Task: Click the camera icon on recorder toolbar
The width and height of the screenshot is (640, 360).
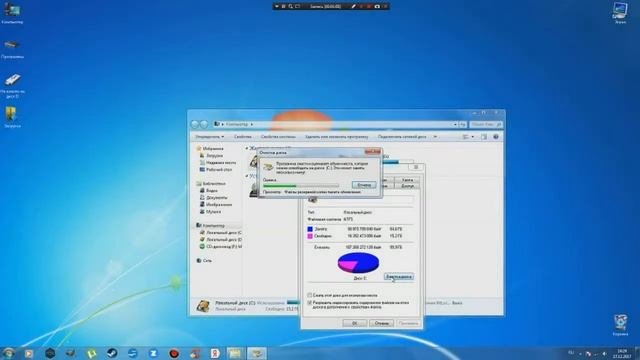Action: pyautogui.click(x=377, y=6)
